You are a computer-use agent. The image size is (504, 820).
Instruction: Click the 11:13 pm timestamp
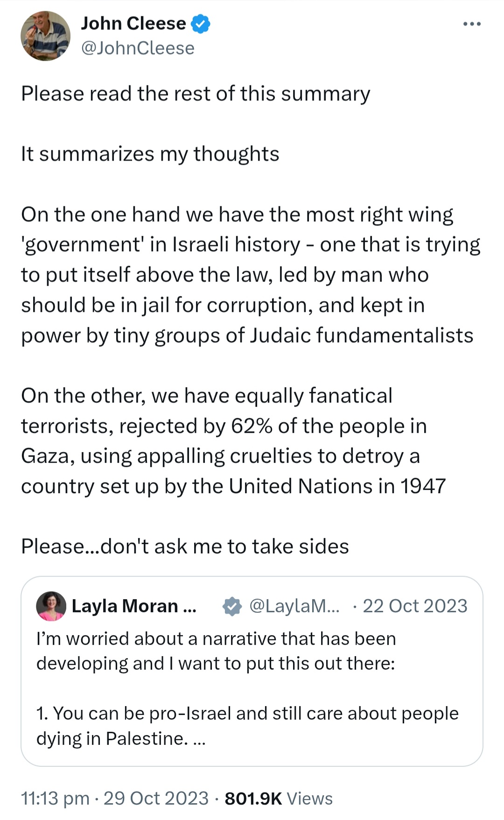coord(55,799)
